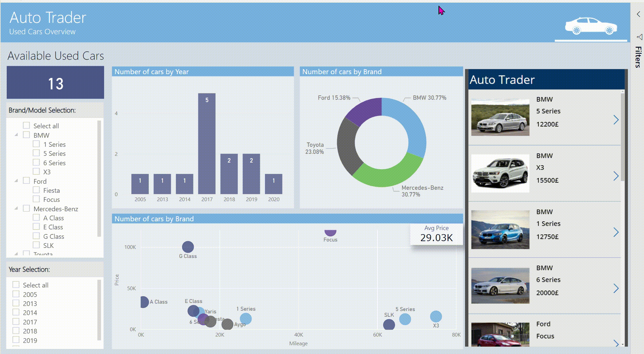
Task: Open Ford Focus details arrow
Action: [616, 343]
